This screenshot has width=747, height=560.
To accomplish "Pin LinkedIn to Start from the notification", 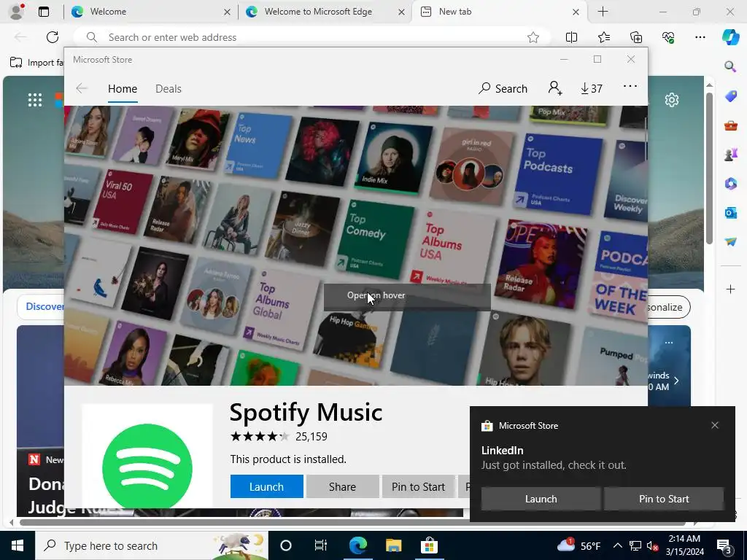I will pos(664,499).
